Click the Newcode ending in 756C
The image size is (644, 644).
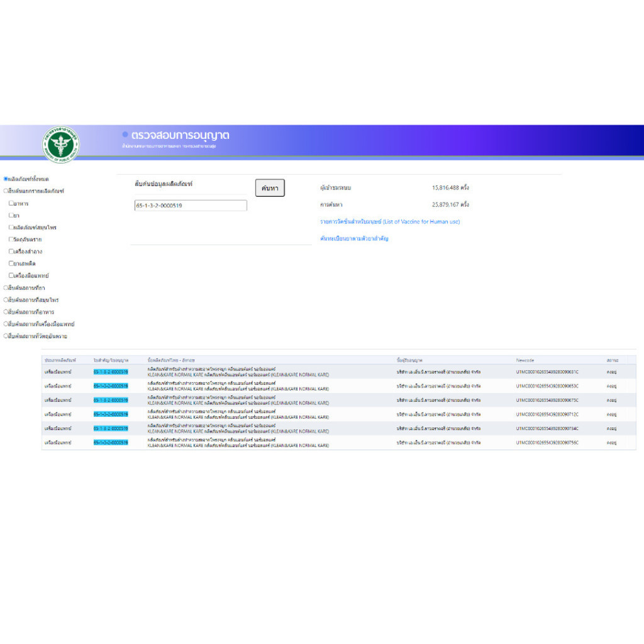(547, 443)
